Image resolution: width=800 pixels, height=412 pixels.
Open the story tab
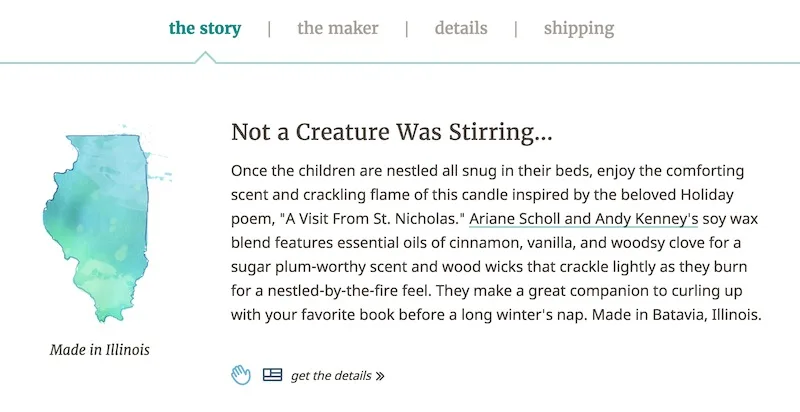[205, 28]
